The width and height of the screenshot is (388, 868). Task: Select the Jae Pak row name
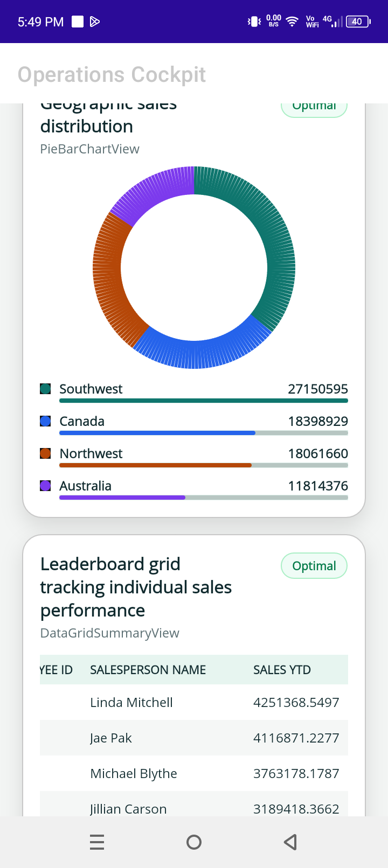111,738
